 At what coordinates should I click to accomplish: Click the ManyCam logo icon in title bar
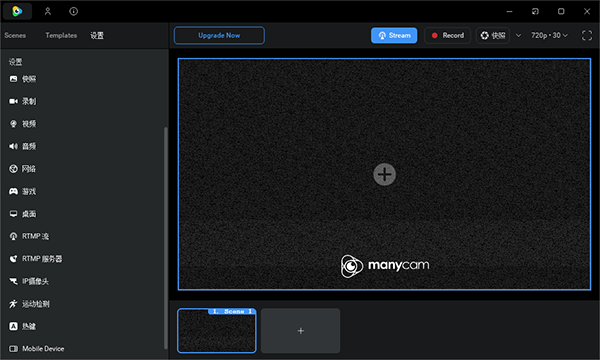17,11
